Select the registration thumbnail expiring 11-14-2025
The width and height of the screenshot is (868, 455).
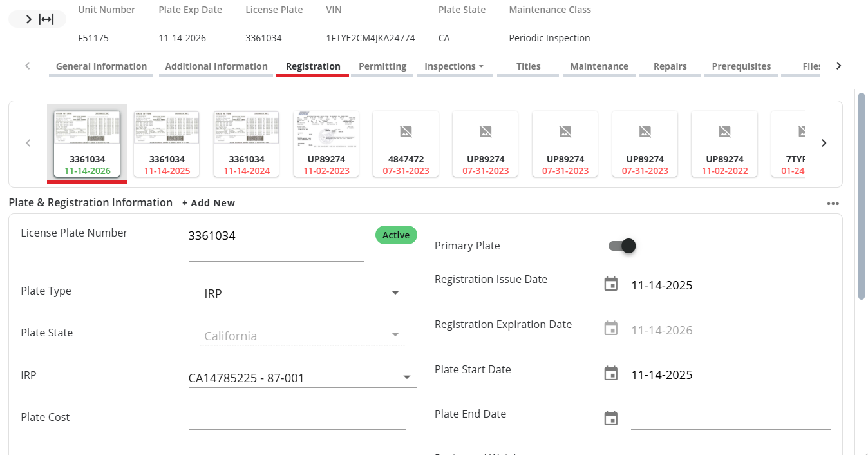click(x=166, y=143)
